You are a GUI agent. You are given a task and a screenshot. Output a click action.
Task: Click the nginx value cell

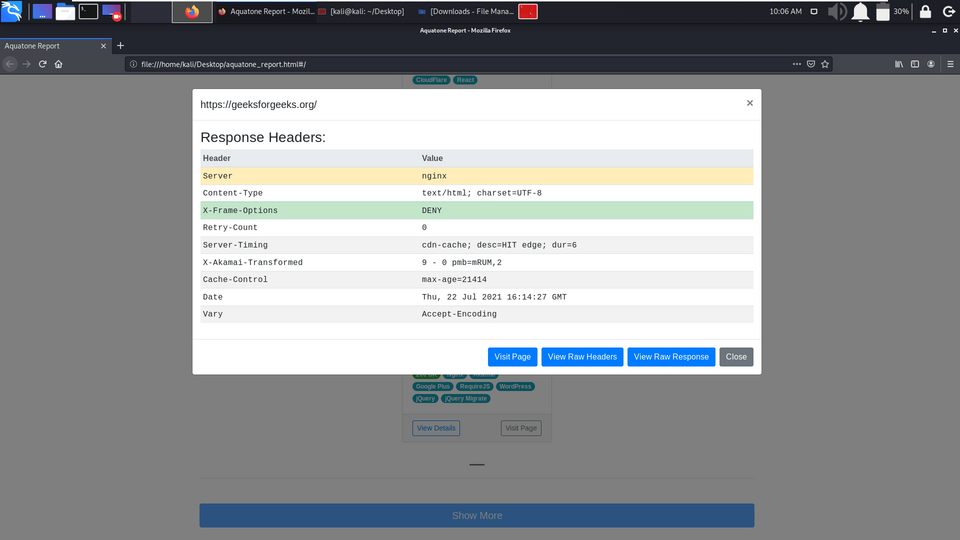[434, 176]
